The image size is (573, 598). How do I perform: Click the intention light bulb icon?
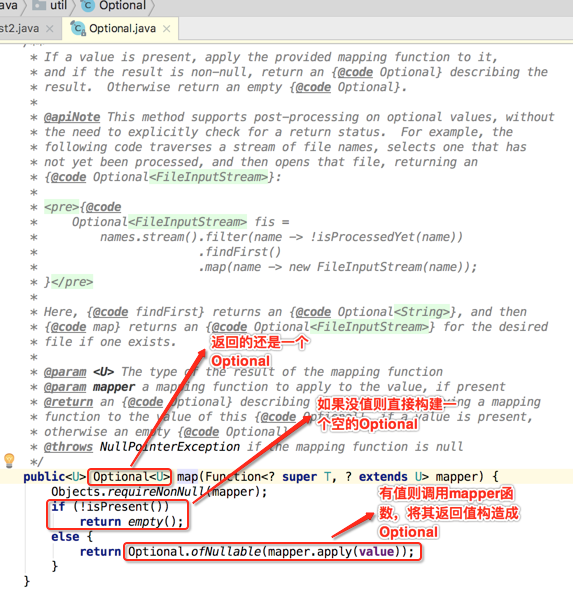pyautogui.click(x=9, y=460)
